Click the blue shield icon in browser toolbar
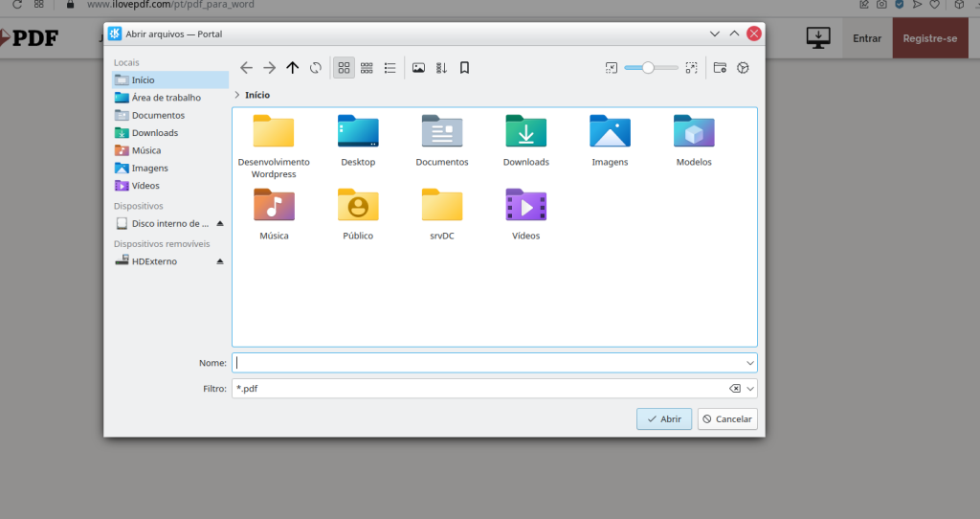 point(900,4)
